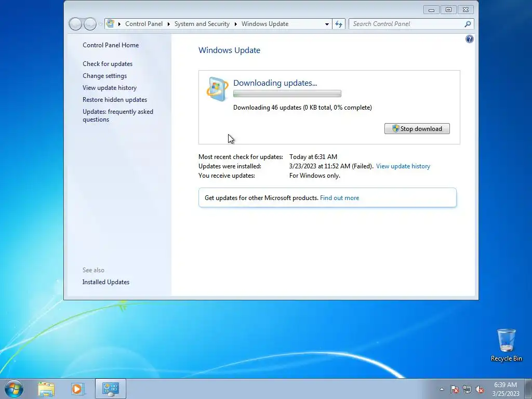Focus the Search Control Panel field
This screenshot has height=399, width=532.
pyautogui.click(x=411, y=24)
